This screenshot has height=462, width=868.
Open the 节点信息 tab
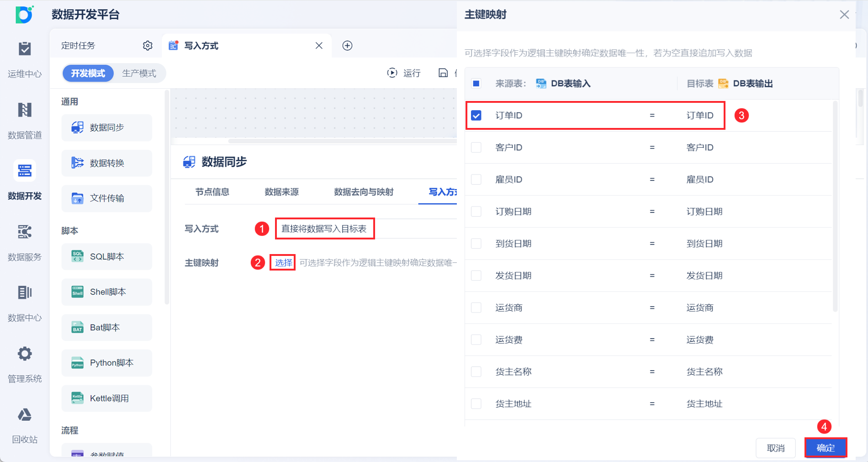coord(212,192)
